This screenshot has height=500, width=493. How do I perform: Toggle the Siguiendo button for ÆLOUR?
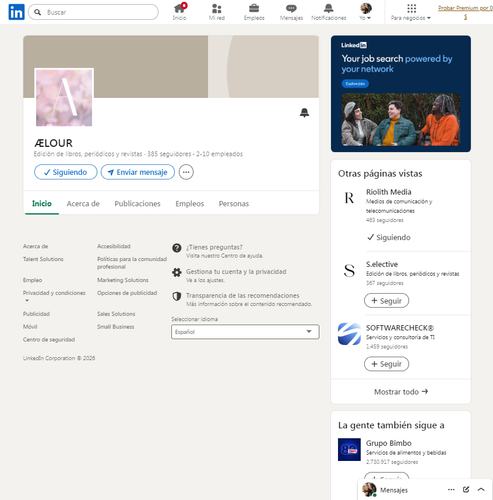pos(66,172)
